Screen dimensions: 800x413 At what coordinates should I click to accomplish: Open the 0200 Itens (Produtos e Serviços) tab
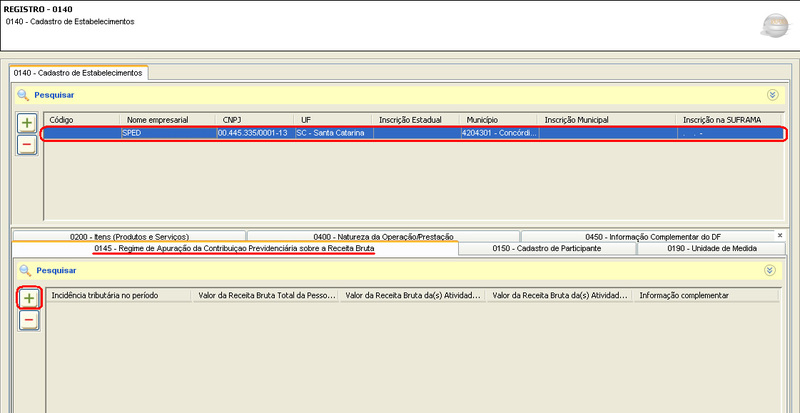(129, 236)
